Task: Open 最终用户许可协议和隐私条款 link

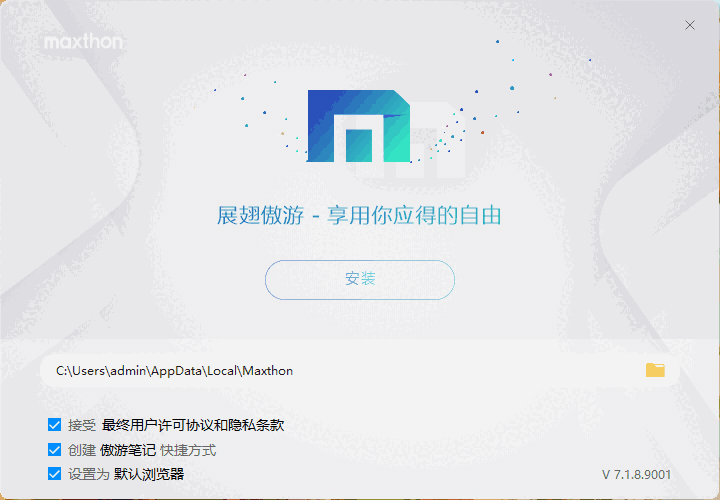Action: (x=193, y=425)
